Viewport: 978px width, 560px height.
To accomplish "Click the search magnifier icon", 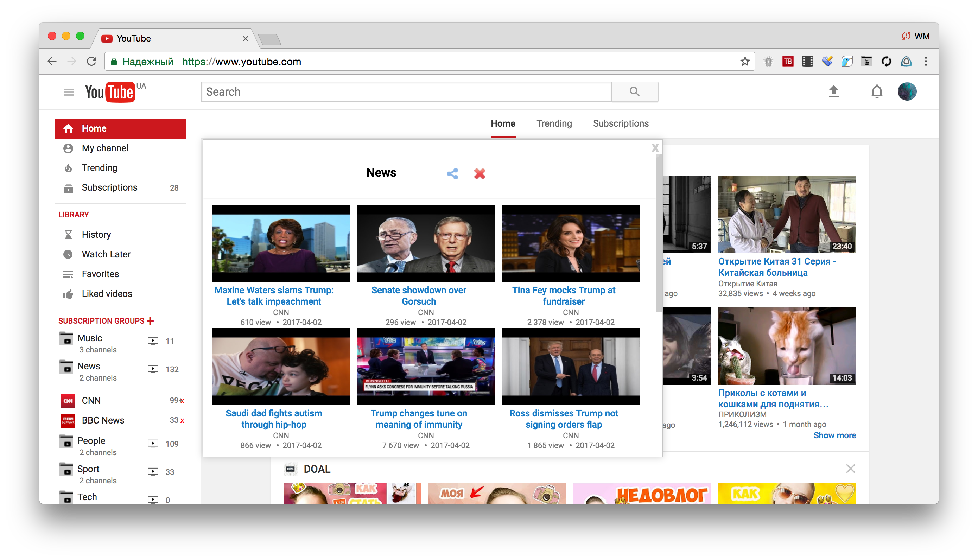I will point(635,91).
